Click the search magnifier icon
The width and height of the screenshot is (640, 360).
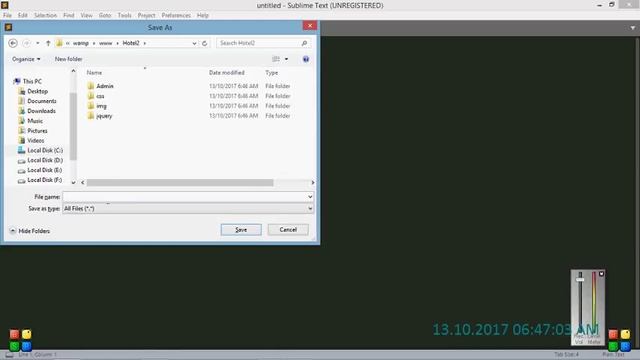[304, 43]
